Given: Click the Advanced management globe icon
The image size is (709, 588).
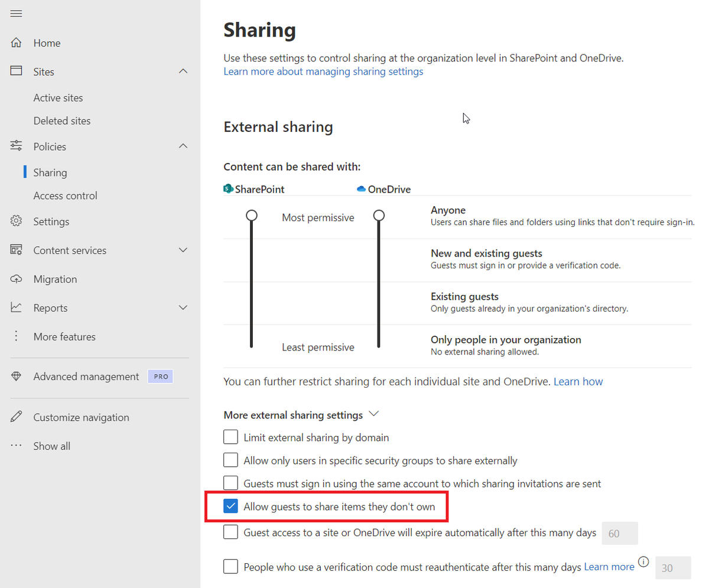Looking at the screenshot, I should 16,376.
